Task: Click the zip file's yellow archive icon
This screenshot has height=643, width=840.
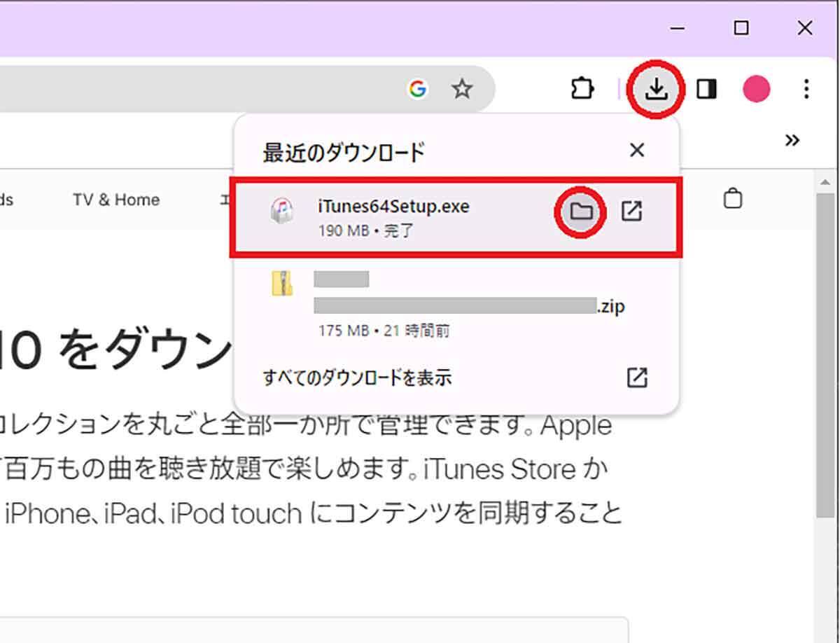Action: click(x=281, y=284)
